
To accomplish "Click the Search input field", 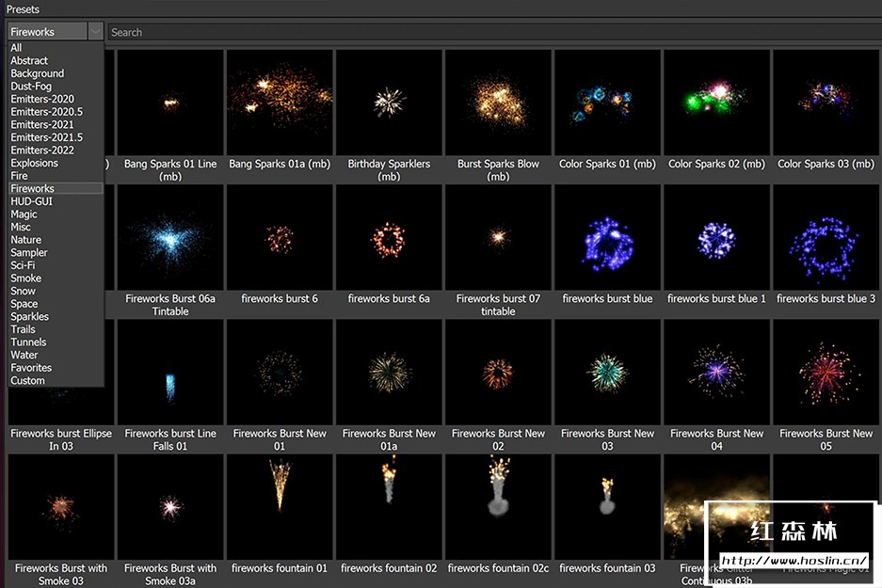I will tap(495, 32).
